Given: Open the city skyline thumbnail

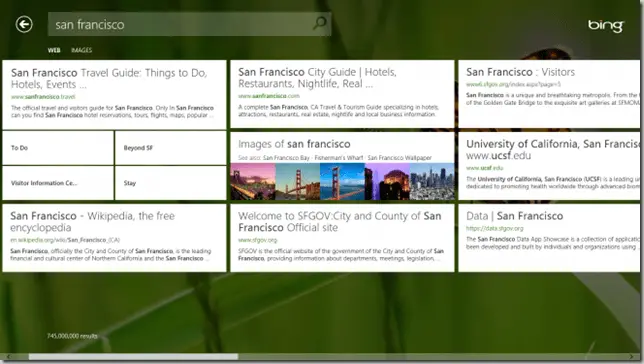Looking at the screenshot, I should pos(432,182).
